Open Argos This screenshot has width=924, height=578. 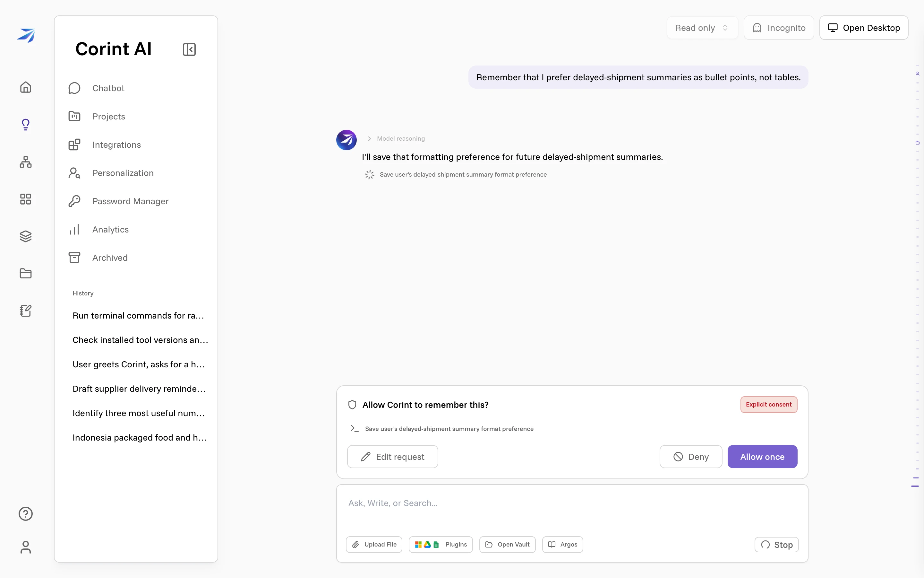click(562, 544)
